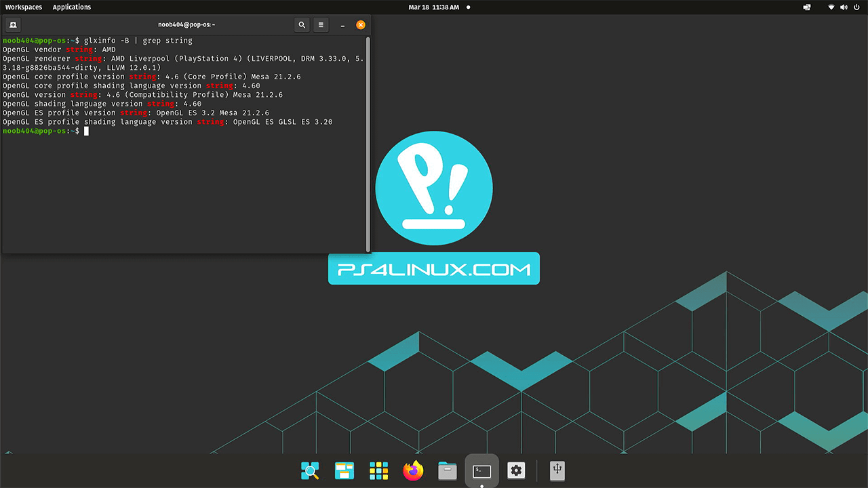Open the Applications menu in the top bar
Viewport: 868px width, 488px height.
(72, 7)
